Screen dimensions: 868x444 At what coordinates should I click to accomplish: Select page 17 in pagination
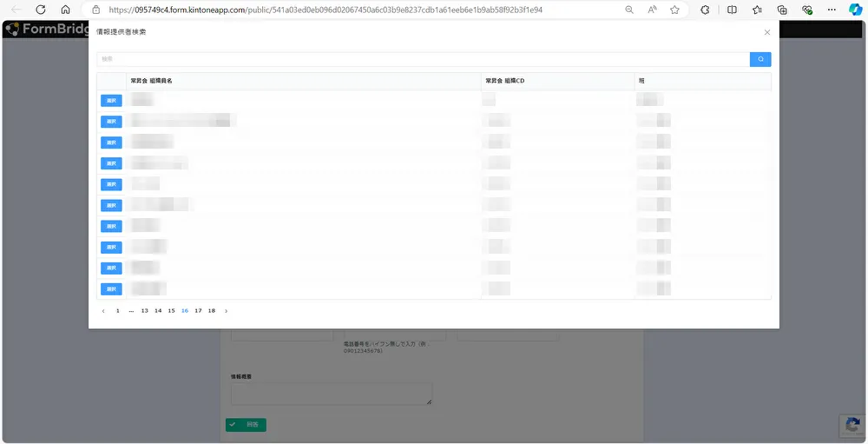tap(198, 310)
